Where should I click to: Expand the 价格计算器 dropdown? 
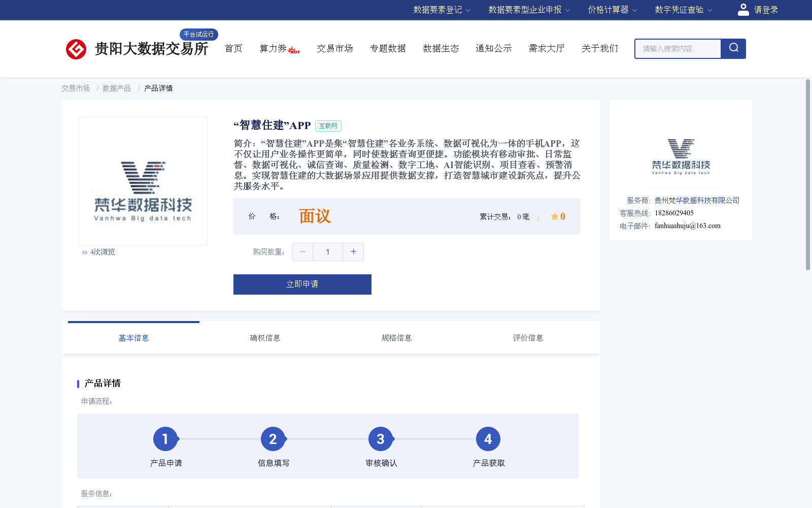pos(613,10)
